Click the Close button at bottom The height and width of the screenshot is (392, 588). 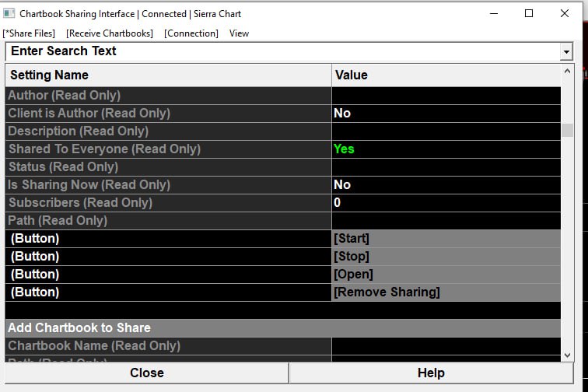coord(147,373)
